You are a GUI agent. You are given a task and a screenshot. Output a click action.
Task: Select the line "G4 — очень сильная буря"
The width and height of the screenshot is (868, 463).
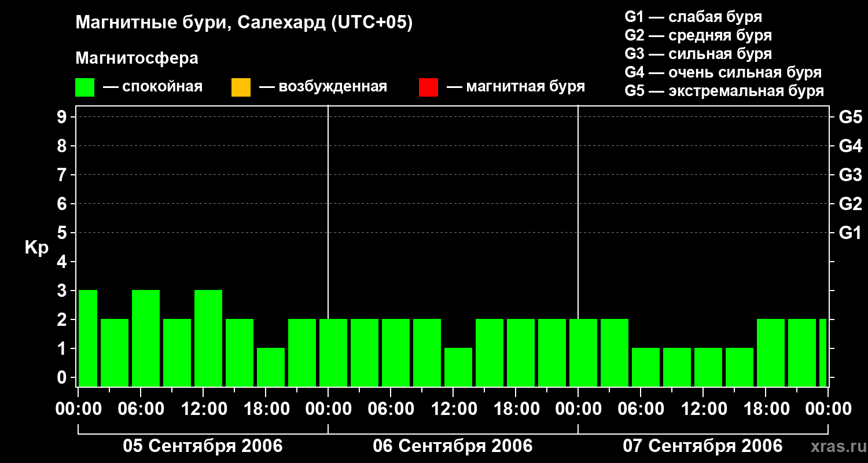pyautogui.click(x=723, y=72)
